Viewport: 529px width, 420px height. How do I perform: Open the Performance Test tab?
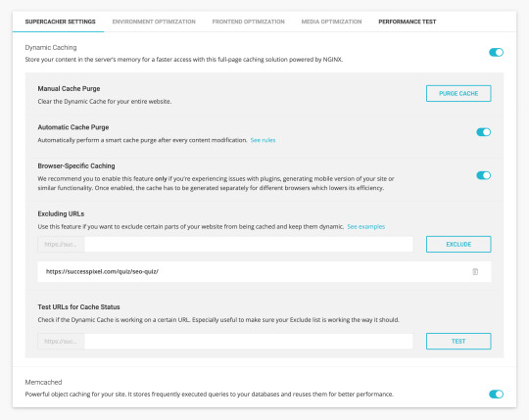408,22
